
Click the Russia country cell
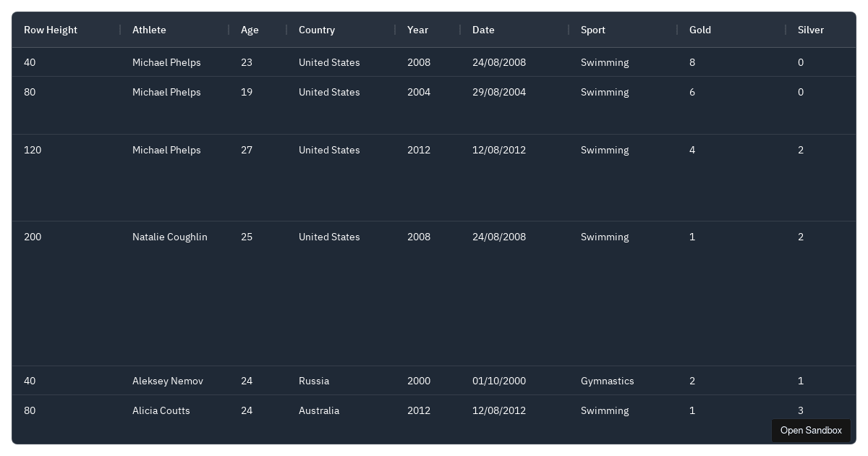[x=314, y=381]
